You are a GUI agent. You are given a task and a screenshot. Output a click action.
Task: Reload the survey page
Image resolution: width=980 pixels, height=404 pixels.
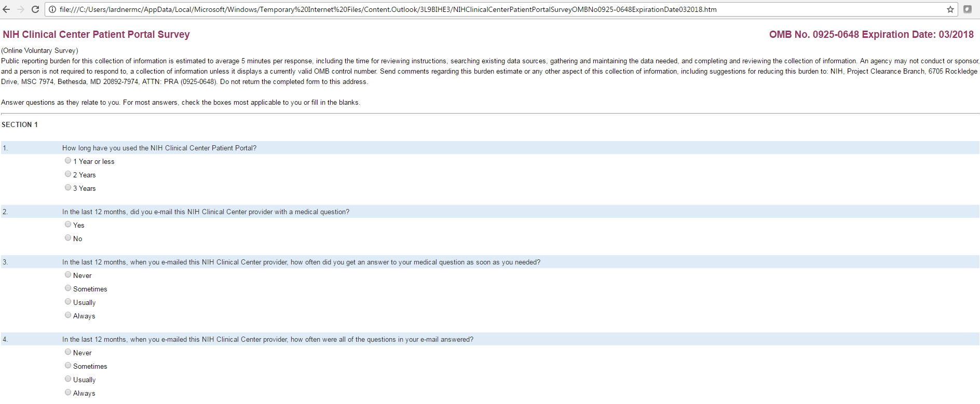(35, 9)
